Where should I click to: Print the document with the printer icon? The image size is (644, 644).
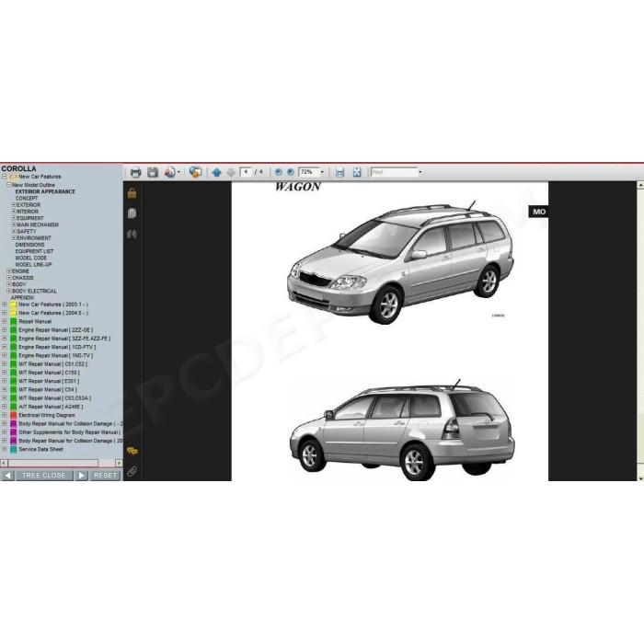(x=135, y=173)
